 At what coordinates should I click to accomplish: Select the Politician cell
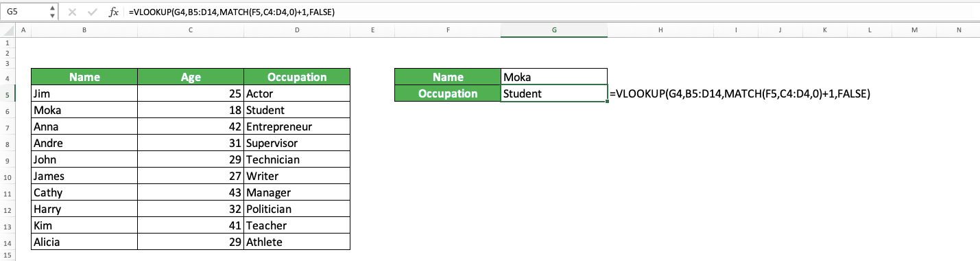(x=296, y=209)
